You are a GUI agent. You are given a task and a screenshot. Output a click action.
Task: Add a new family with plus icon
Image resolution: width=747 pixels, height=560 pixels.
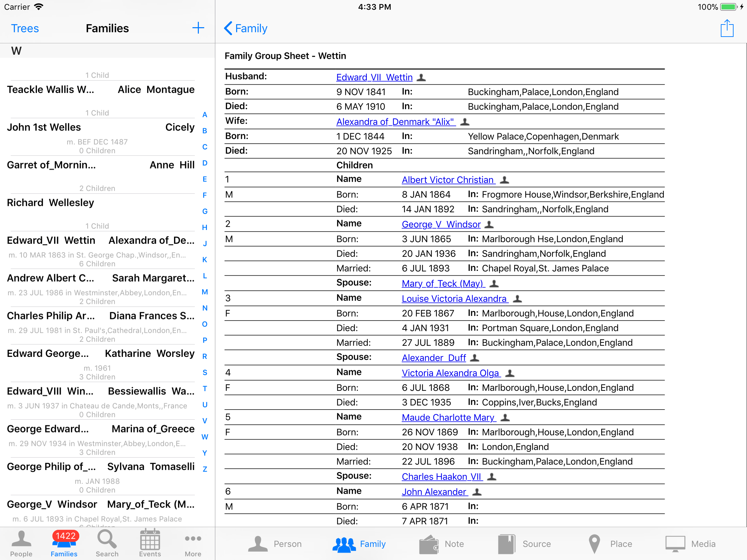(x=198, y=28)
